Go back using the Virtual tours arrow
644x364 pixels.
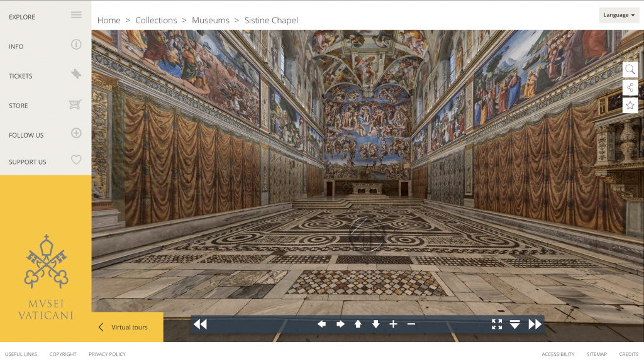click(100, 327)
